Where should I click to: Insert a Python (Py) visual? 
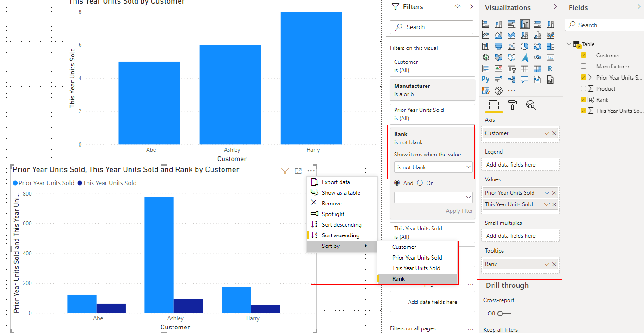485,80
